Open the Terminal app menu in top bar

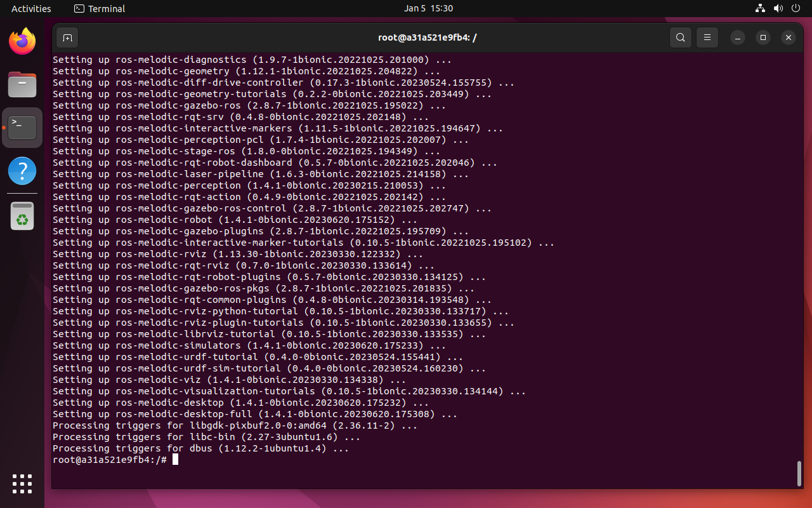100,8
